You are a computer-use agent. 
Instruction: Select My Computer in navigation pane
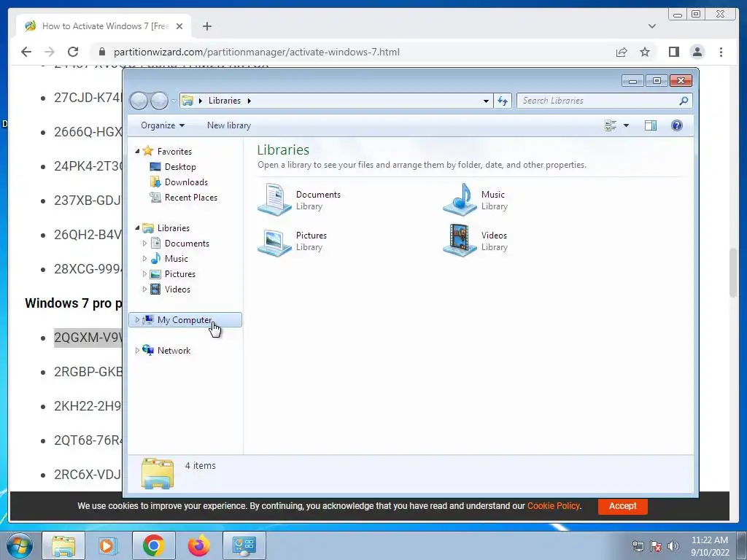click(185, 320)
